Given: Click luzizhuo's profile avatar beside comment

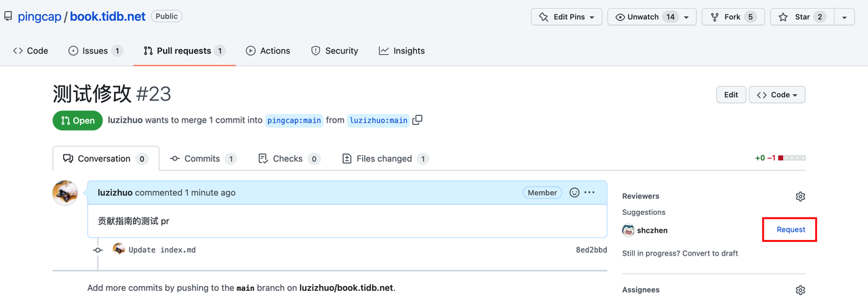Looking at the screenshot, I should 64,193.
